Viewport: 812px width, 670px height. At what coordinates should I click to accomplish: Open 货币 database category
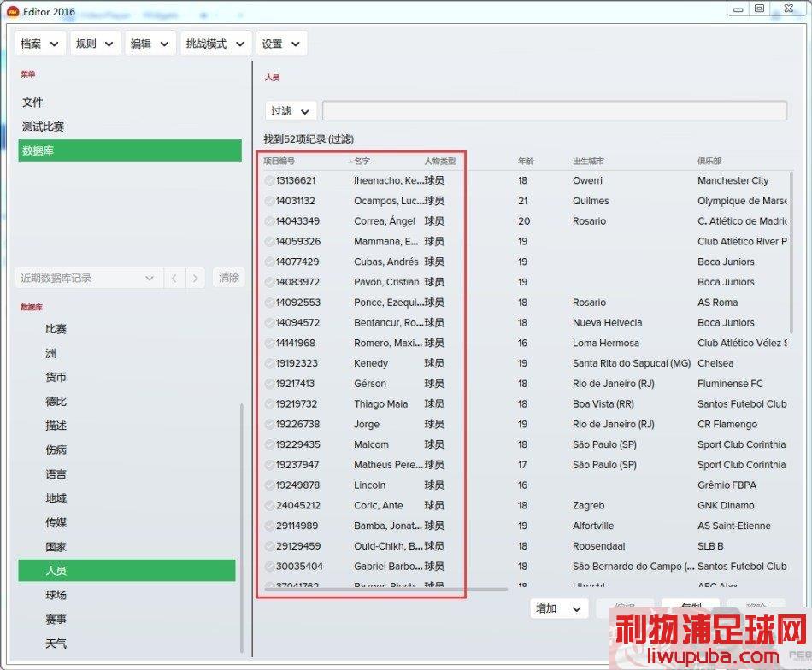(x=56, y=377)
